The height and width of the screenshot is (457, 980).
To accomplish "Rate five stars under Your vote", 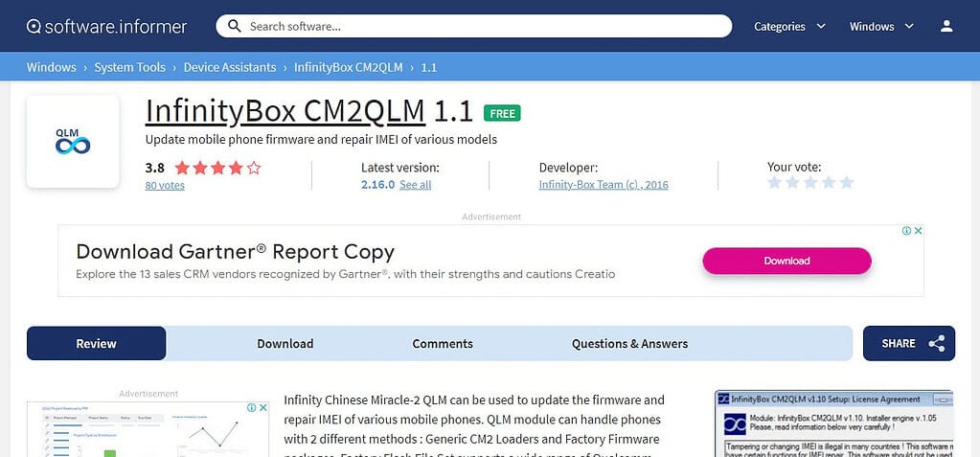I will click(x=847, y=183).
